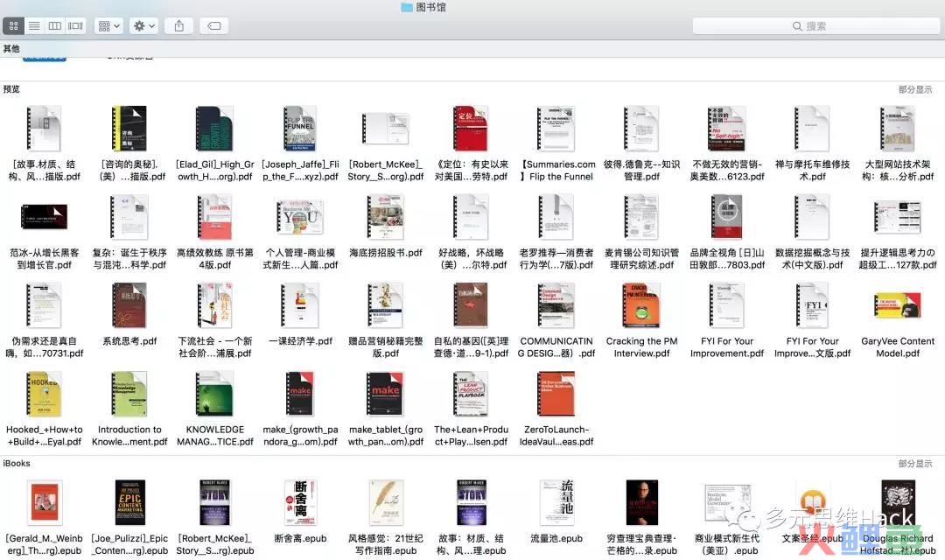This screenshot has height=560, width=945.
Task: Select 系统思考.pdf file icon
Action: (x=129, y=305)
